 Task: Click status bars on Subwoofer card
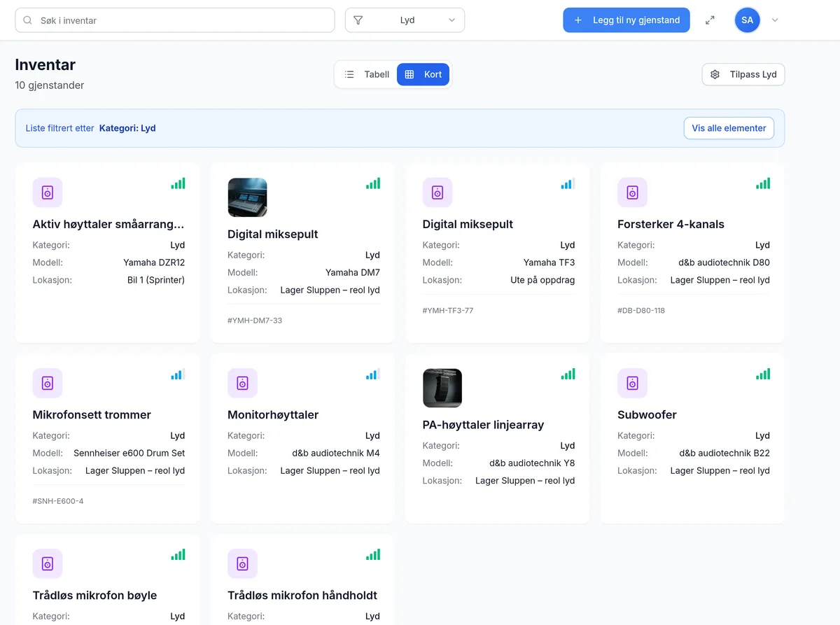[x=763, y=374]
